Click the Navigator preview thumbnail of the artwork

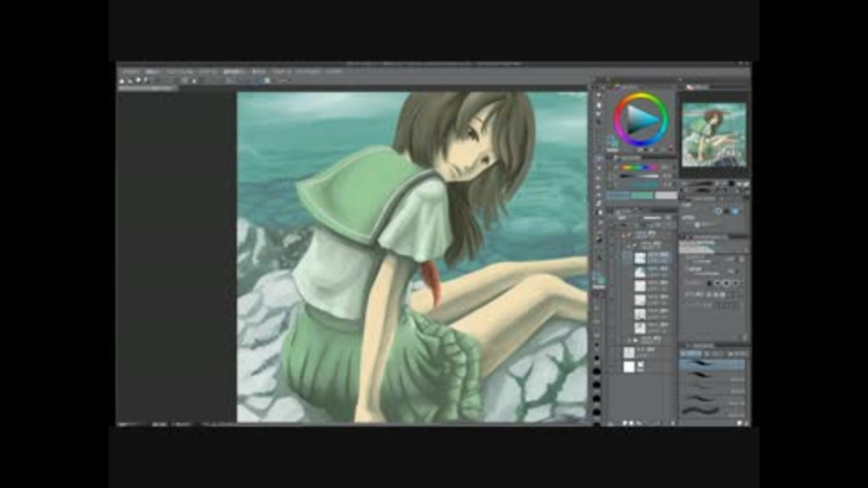(713, 135)
